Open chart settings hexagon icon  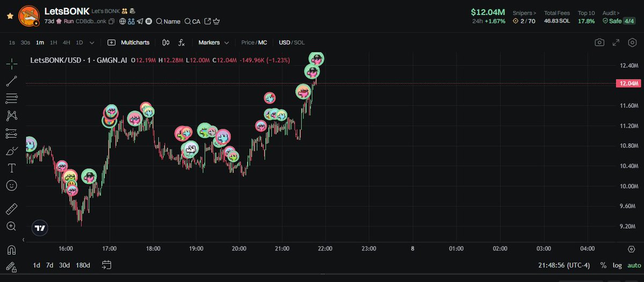[632, 42]
